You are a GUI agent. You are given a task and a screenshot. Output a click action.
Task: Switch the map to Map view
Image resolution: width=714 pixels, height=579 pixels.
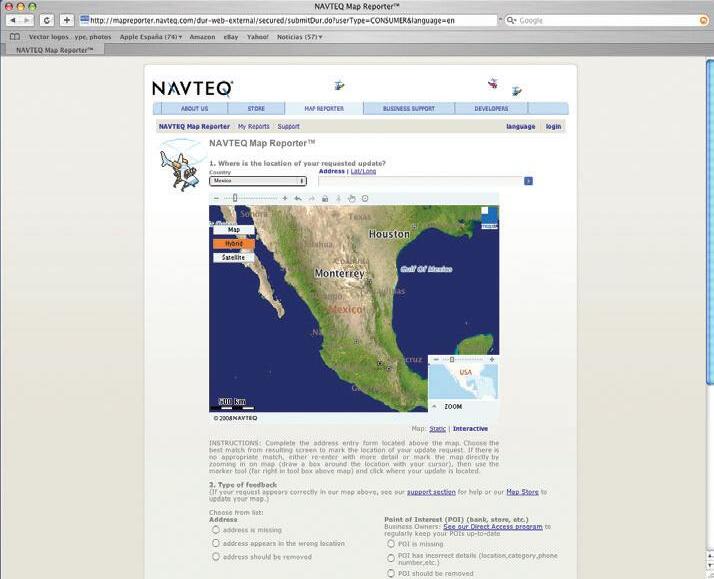point(234,230)
